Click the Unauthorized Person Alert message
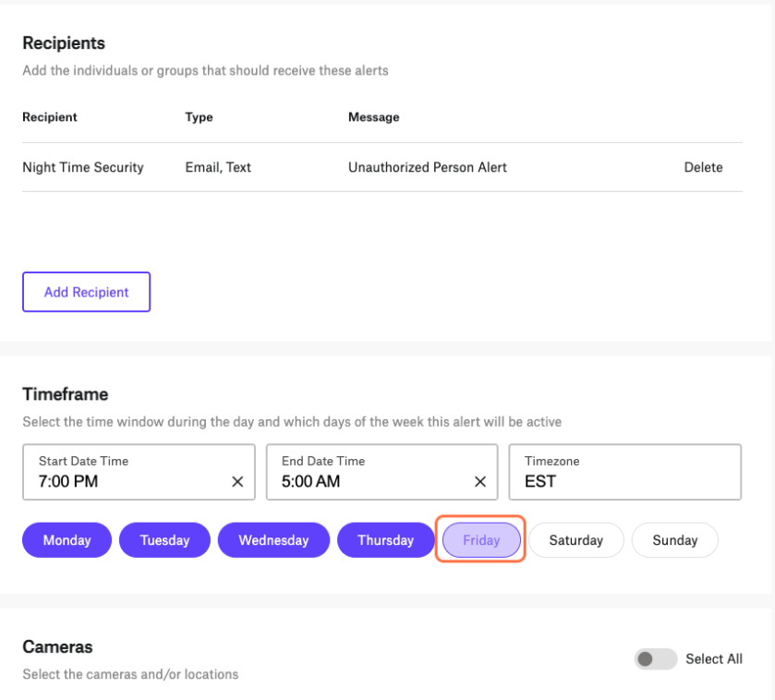 [428, 167]
